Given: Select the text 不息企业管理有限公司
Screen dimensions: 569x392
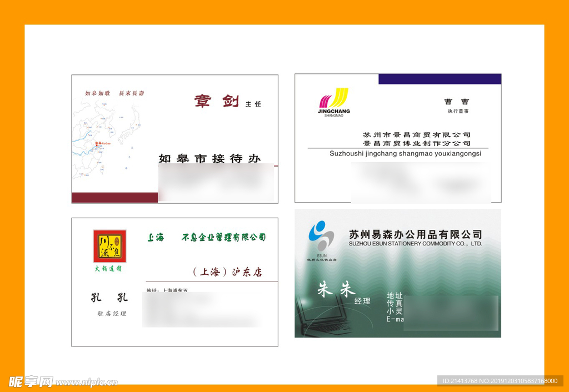Looking at the screenshot, I should (223, 238).
